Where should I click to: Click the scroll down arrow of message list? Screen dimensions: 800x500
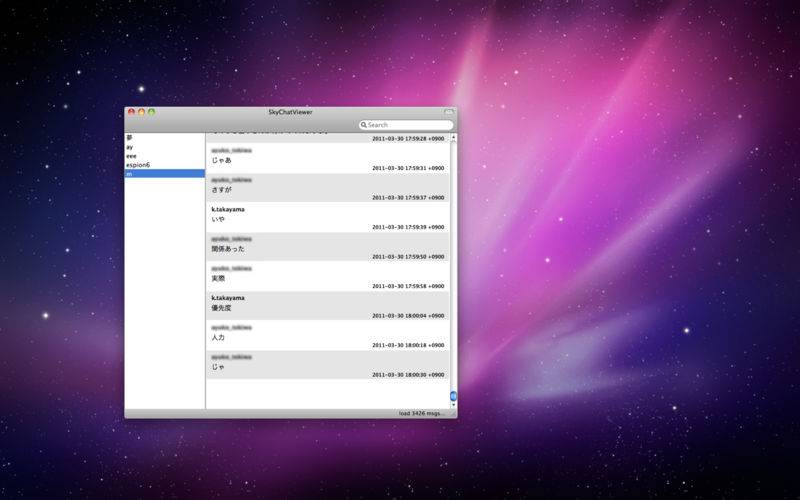click(x=453, y=404)
